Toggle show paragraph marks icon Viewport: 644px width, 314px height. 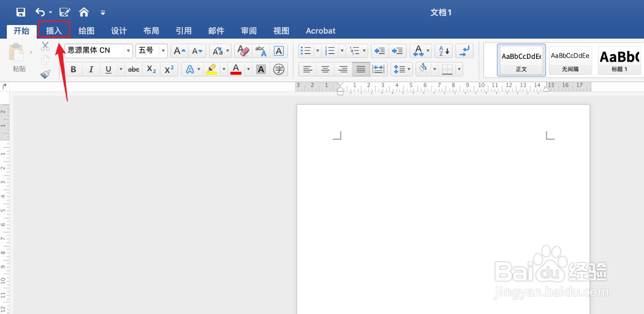point(464,51)
